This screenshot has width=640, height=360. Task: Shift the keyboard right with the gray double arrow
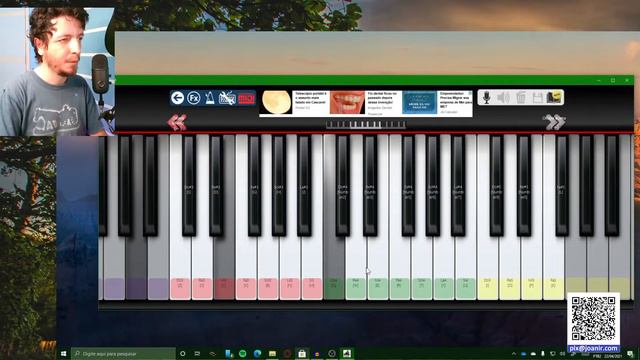[x=554, y=122]
